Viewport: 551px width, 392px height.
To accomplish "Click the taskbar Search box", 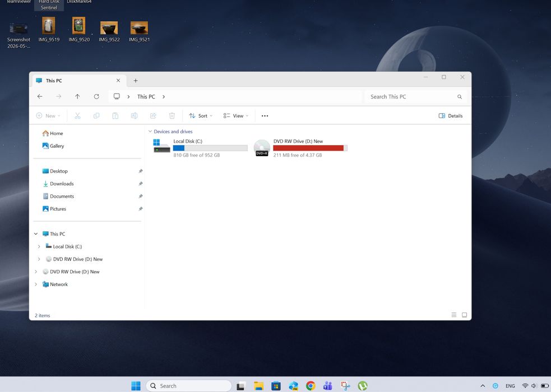I will [189, 386].
